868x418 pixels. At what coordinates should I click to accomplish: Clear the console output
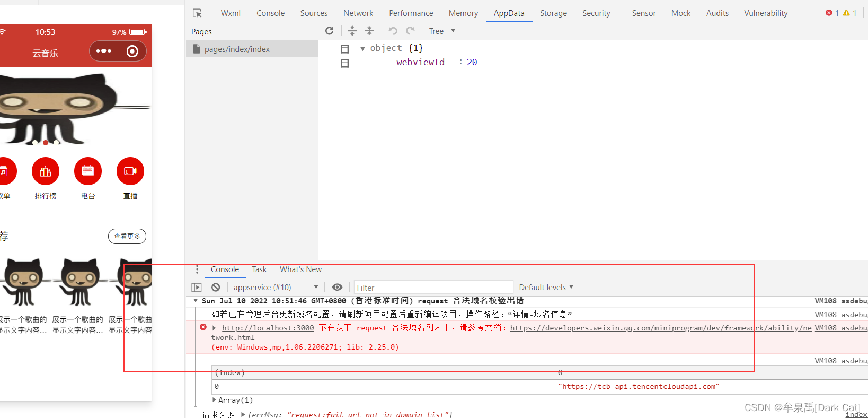point(216,287)
